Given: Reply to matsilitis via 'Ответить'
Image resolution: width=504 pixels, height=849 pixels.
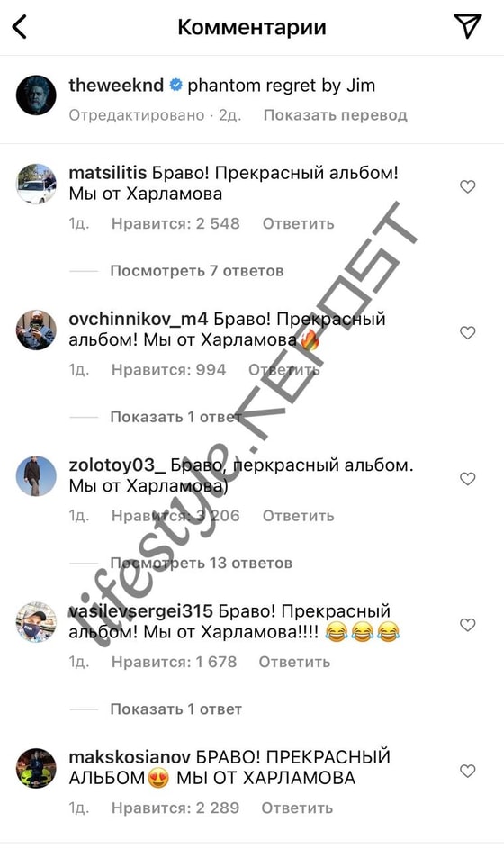Looking at the screenshot, I should (298, 223).
